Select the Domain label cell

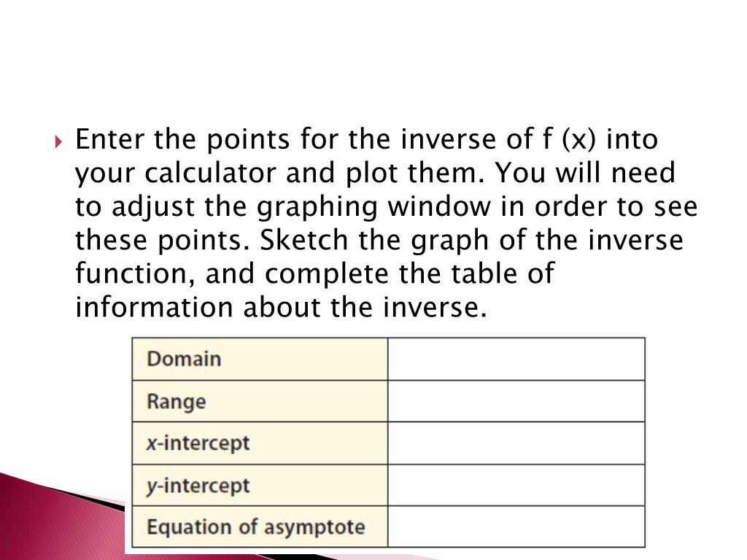(260, 359)
